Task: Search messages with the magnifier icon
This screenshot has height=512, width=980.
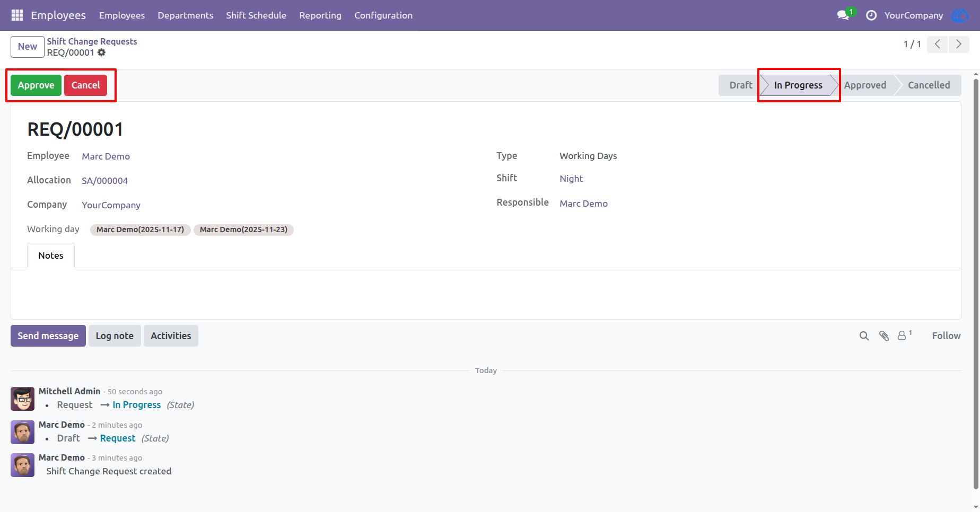Action: click(864, 336)
